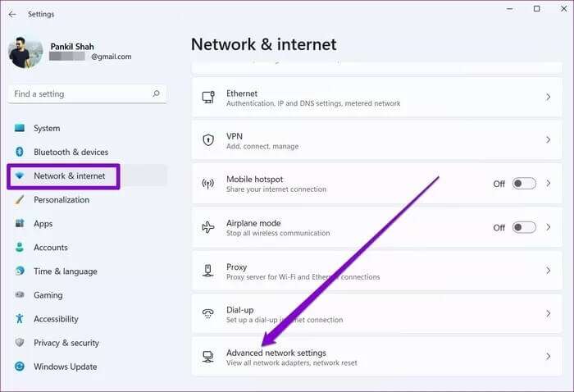This screenshot has width=574, height=392.
Task: Open Bluetooth & devices in sidebar
Action: [x=71, y=152]
